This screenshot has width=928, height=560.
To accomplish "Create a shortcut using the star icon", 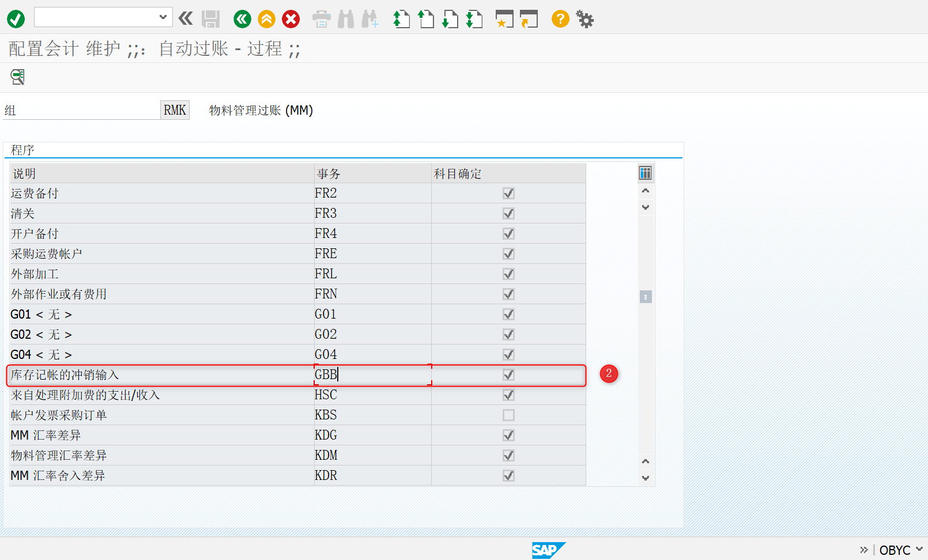I will pos(504,18).
